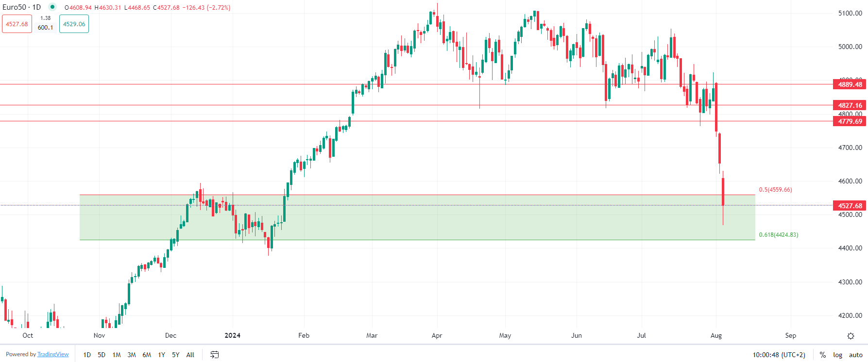Toggle percent scale mode
This screenshot has width=868, height=362.
click(x=822, y=355)
